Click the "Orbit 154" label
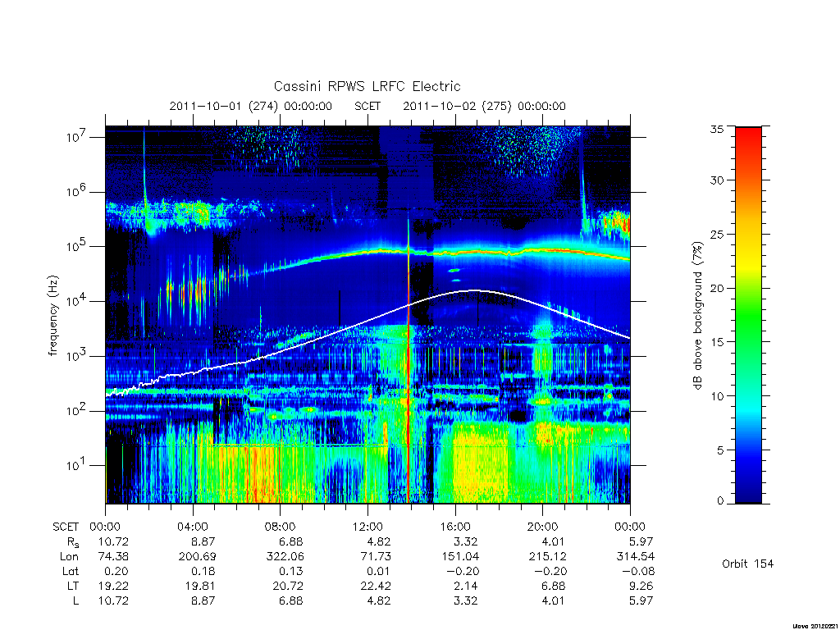The height and width of the screenshot is (630, 840). coord(747,564)
